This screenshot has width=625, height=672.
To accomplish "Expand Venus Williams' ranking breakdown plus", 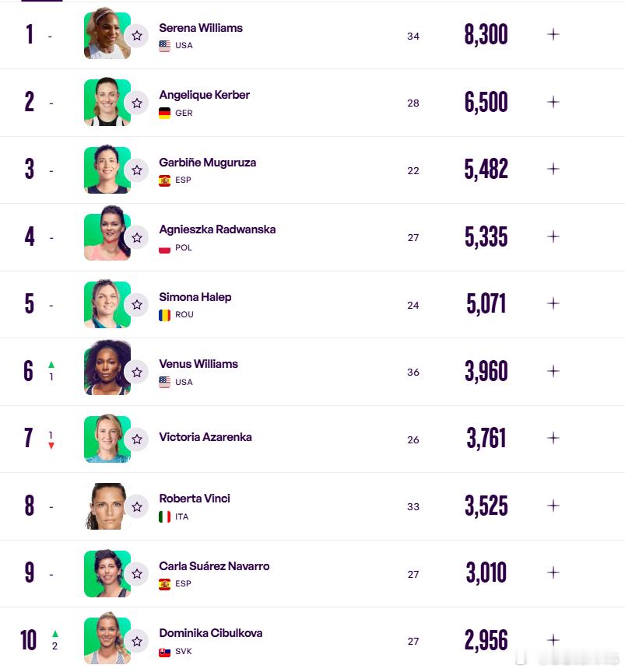I will click(553, 371).
